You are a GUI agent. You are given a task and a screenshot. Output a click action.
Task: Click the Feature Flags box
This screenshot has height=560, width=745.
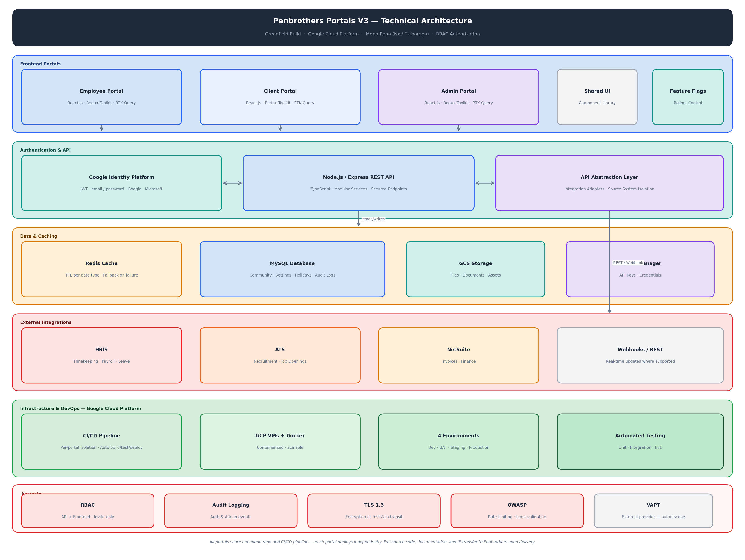(688, 97)
